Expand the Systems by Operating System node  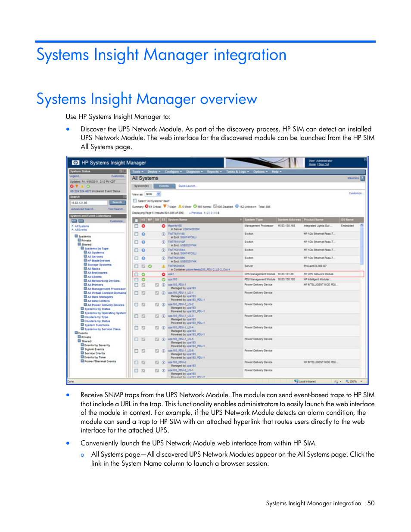pyautogui.click(x=82, y=313)
